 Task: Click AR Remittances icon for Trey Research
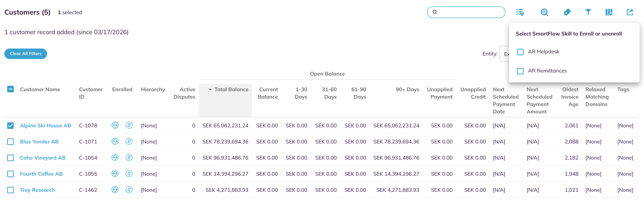(x=129, y=190)
